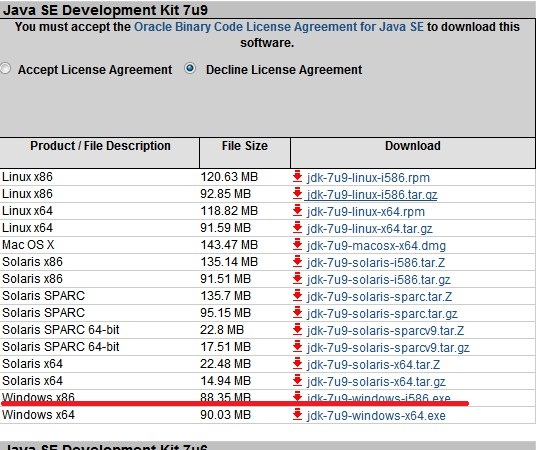Click download arrow for jdk-7u9-linux-x64.rpm

pos(297,210)
